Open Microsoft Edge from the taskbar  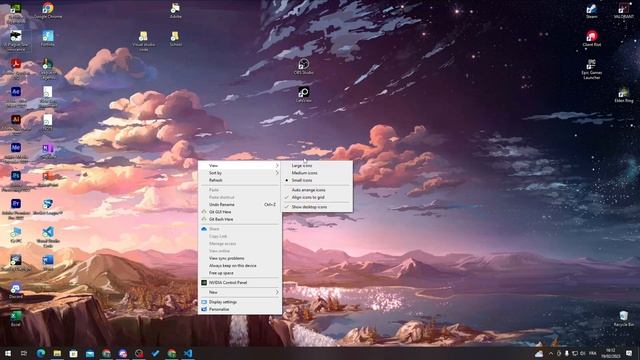pos(40,353)
